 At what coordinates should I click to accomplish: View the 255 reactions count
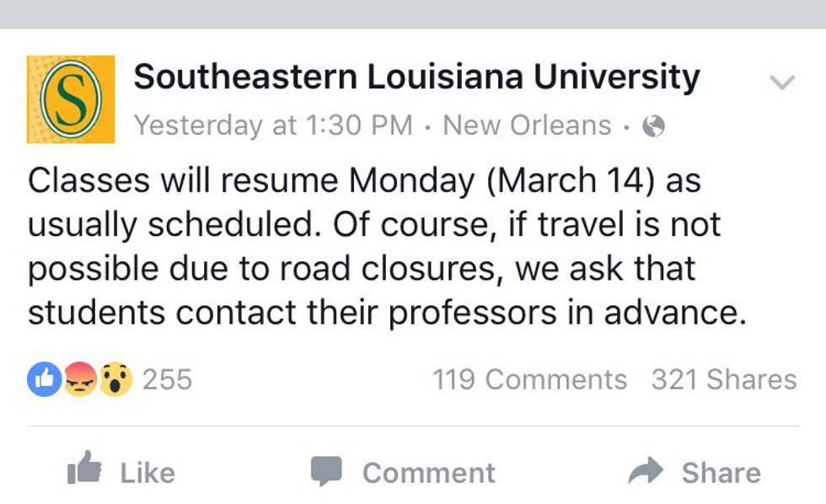(167, 380)
